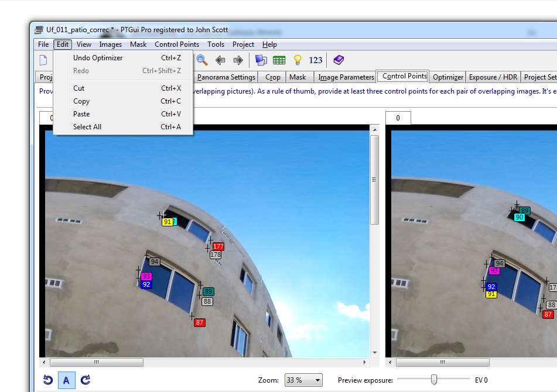The height and width of the screenshot is (392, 557).
Task: Switch to the Panorama Settings tab
Action: (x=226, y=77)
